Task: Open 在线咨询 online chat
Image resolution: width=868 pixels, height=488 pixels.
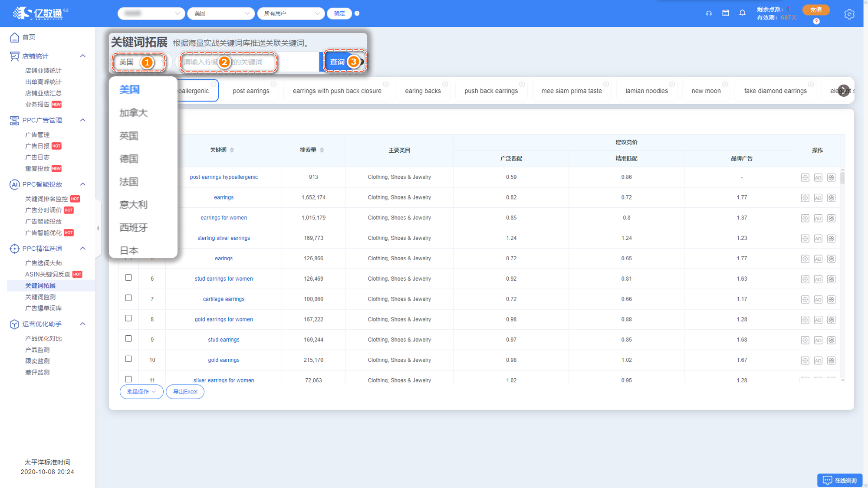Action: 839,480
